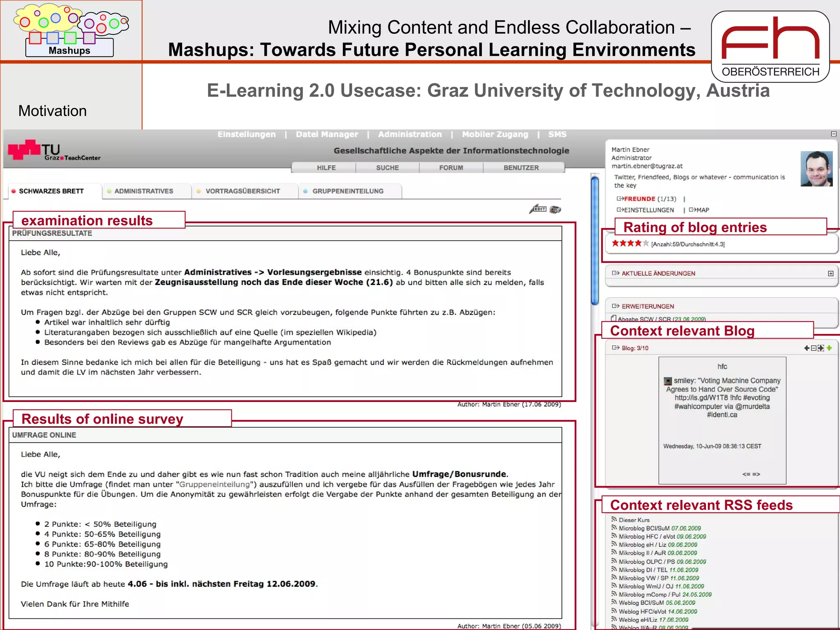Open Weblog HFC/eVot 14.06.2009 feed
Viewport: 840px width, 630px height.
[x=658, y=611]
